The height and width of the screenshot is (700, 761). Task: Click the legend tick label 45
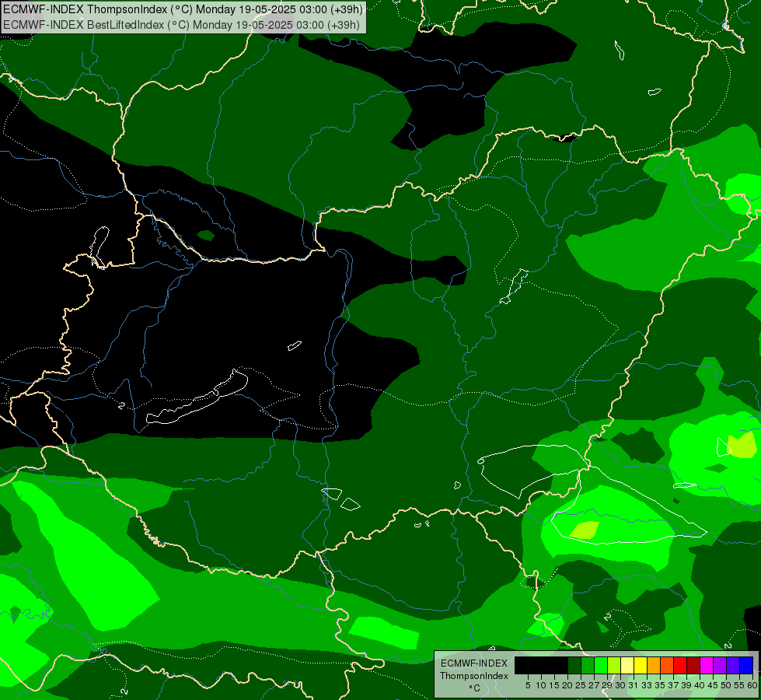point(713,685)
